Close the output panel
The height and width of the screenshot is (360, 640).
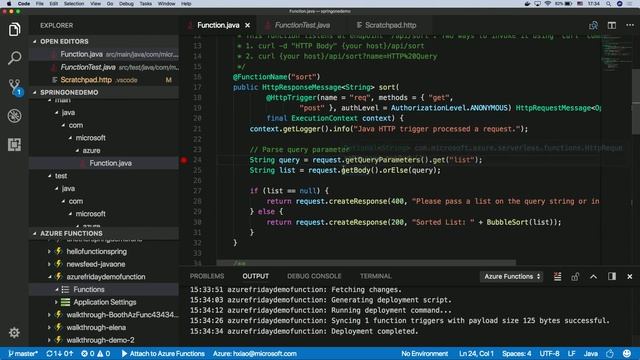[x=630, y=276]
